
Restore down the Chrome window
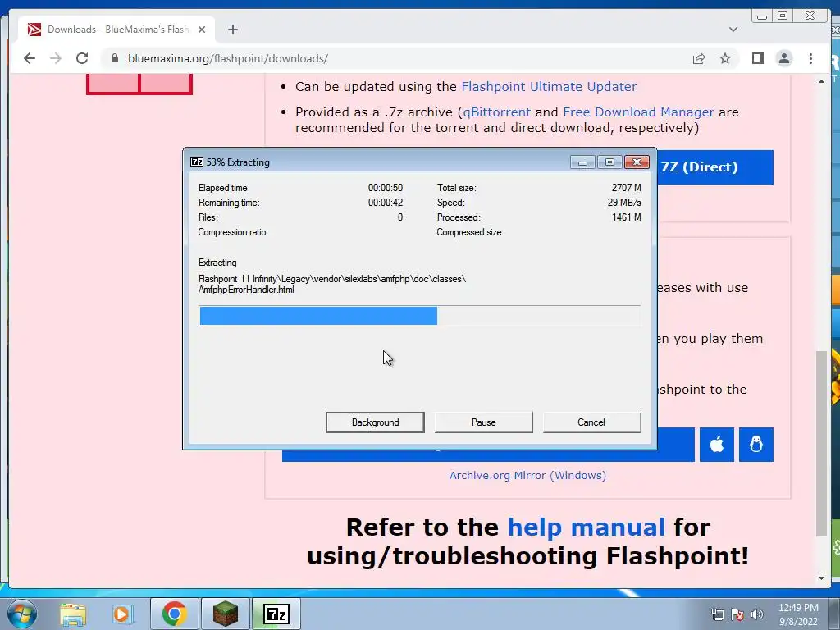(x=783, y=16)
